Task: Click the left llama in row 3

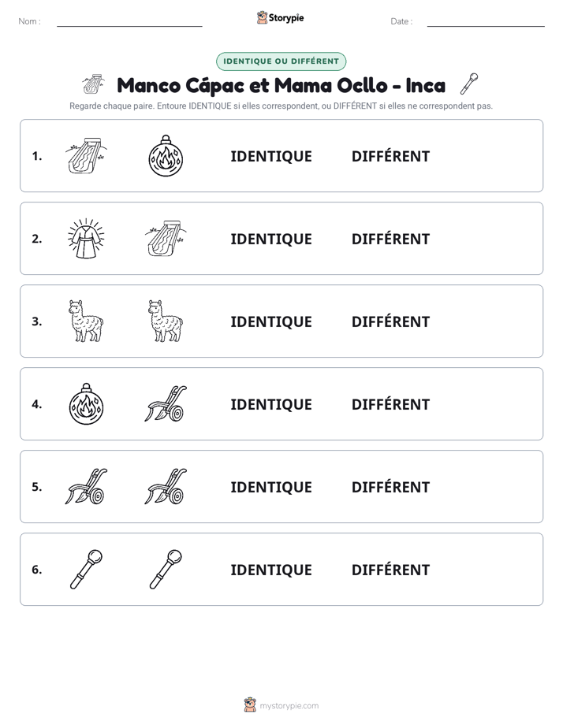Action: pyautogui.click(x=87, y=321)
